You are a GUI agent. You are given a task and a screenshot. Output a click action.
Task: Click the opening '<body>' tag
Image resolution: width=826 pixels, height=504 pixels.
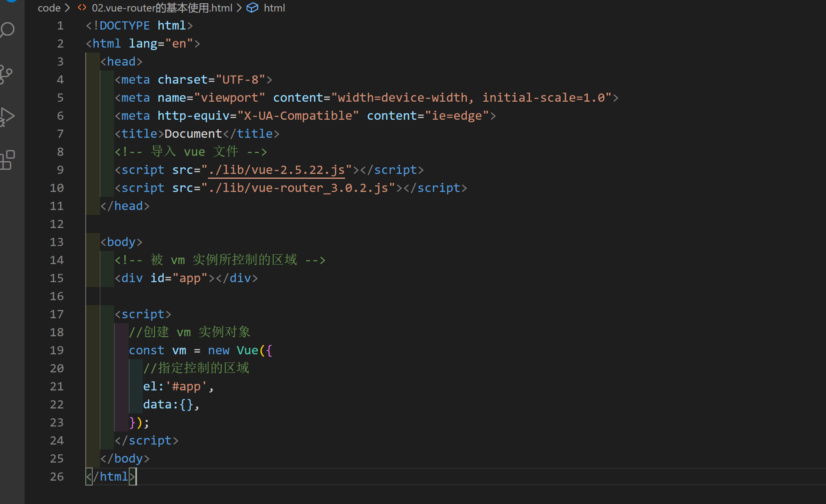[121, 242]
